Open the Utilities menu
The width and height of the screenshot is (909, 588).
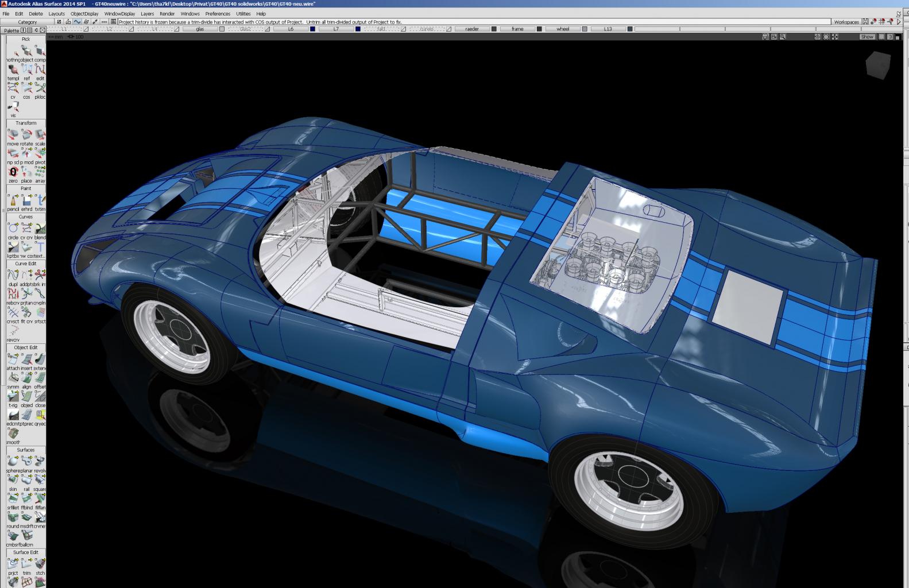coord(243,14)
